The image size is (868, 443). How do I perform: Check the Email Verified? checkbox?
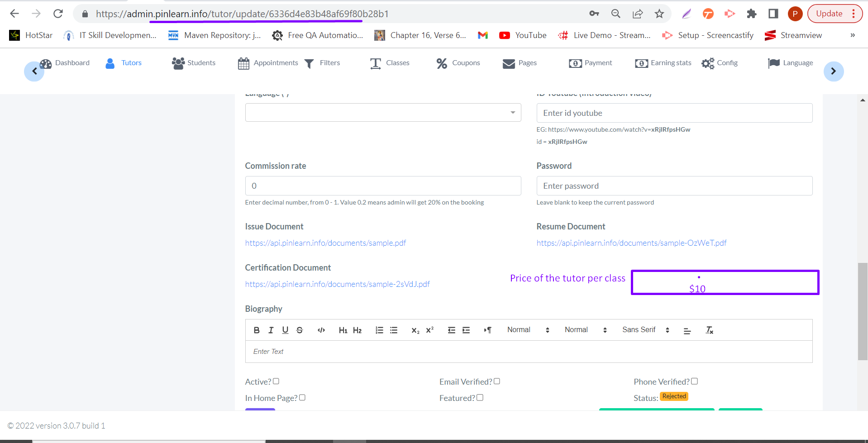pyautogui.click(x=497, y=381)
